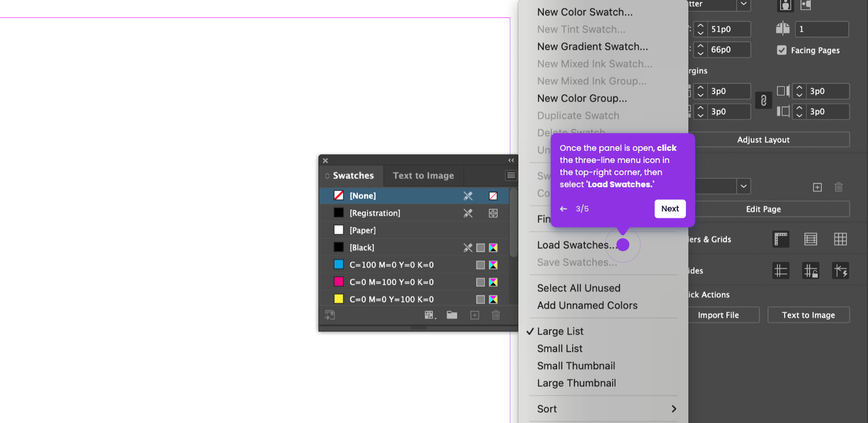Screen dimensions: 868x423
Task: Click the process color icon for C=0 M=100 Y=0 K=0
Action: tap(480, 282)
